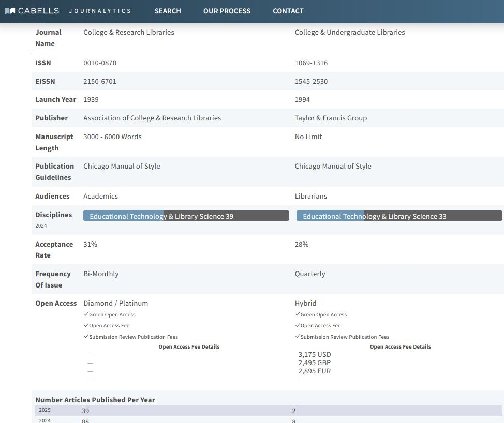Image resolution: width=504 pixels, height=423 pixels.
Task: Click the Frequency Of Issue row label
Action: point(53,279)
